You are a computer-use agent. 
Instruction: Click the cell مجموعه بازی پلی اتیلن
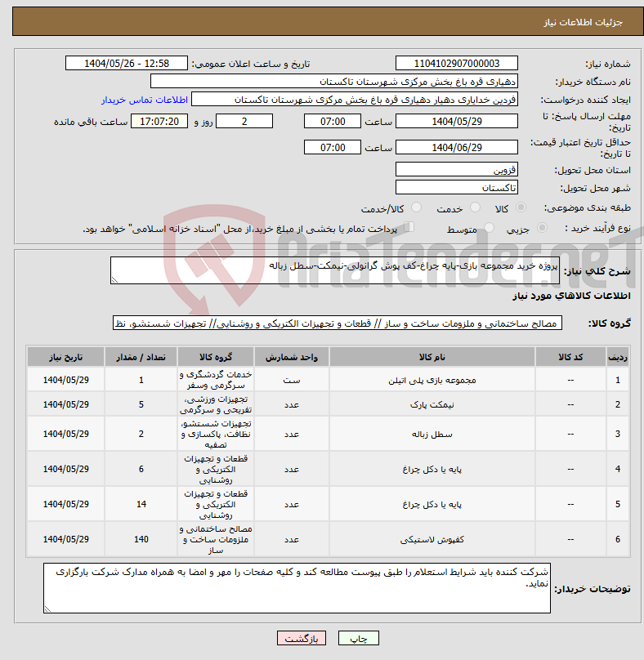click(432, 380)
